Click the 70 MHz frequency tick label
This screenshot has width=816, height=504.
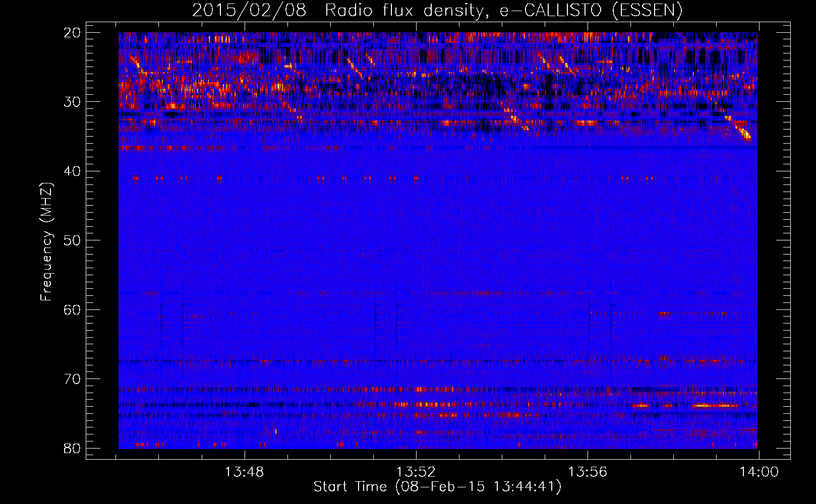(x=72, y=379)
